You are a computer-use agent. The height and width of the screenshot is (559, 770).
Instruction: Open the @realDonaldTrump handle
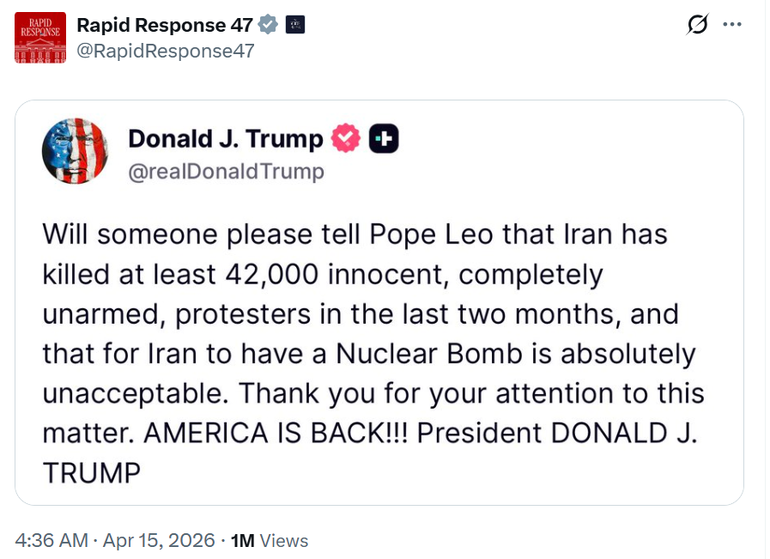(x=226, y=171)
